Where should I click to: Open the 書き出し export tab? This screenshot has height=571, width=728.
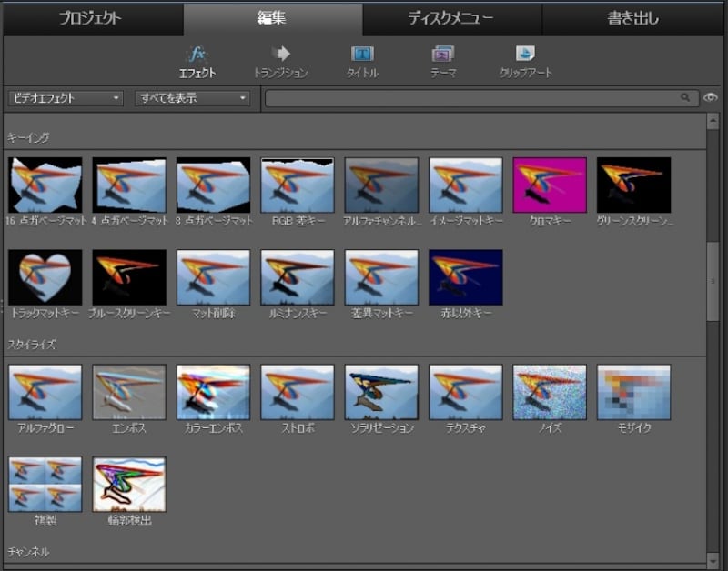click(x=632, y=18)
